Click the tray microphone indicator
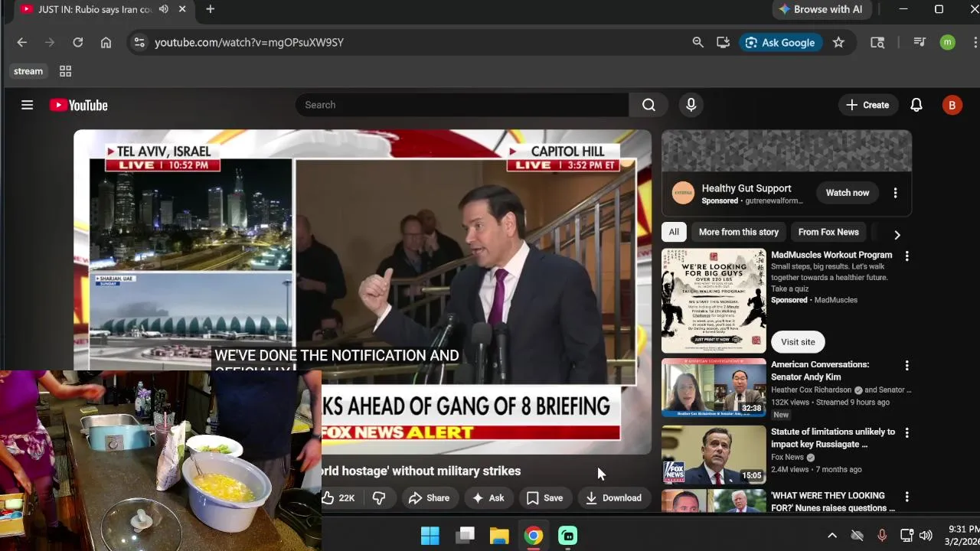The width and height of the screenshot is (980, 551). 882,536
